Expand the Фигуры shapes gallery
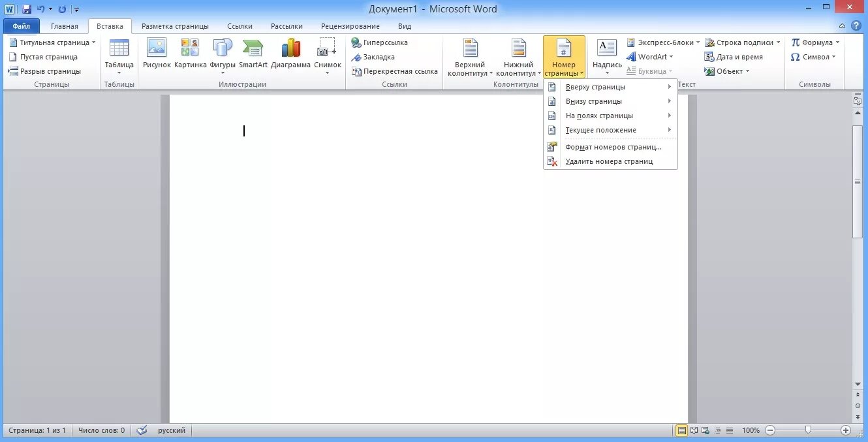The height and width of the screenshot is (442, 868). [x=223, y=57]
